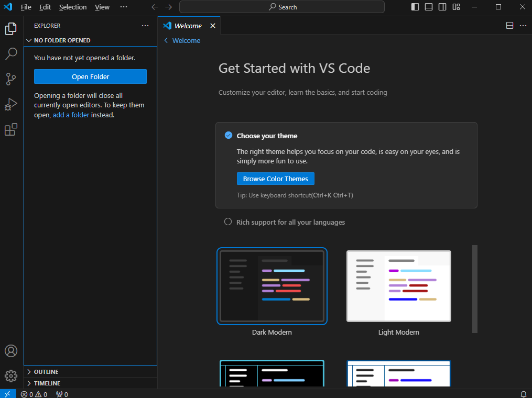Click the remote window indicator in status bar

coord(7,394)
